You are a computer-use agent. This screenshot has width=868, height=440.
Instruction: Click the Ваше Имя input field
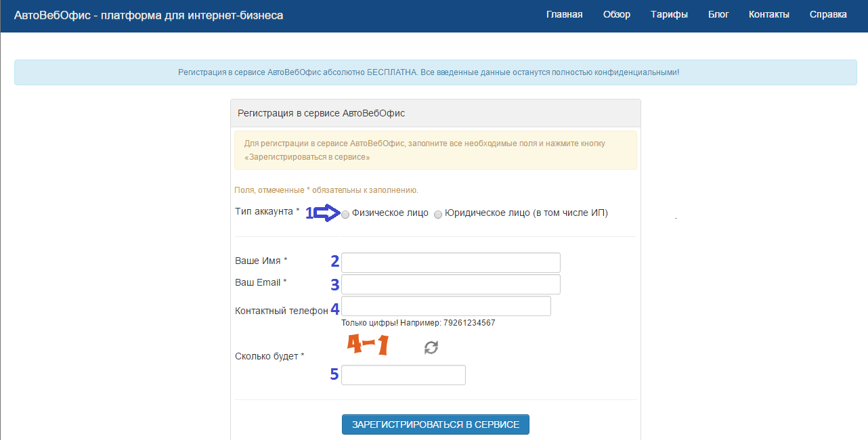pyautogui.click(x=450, y=263)
